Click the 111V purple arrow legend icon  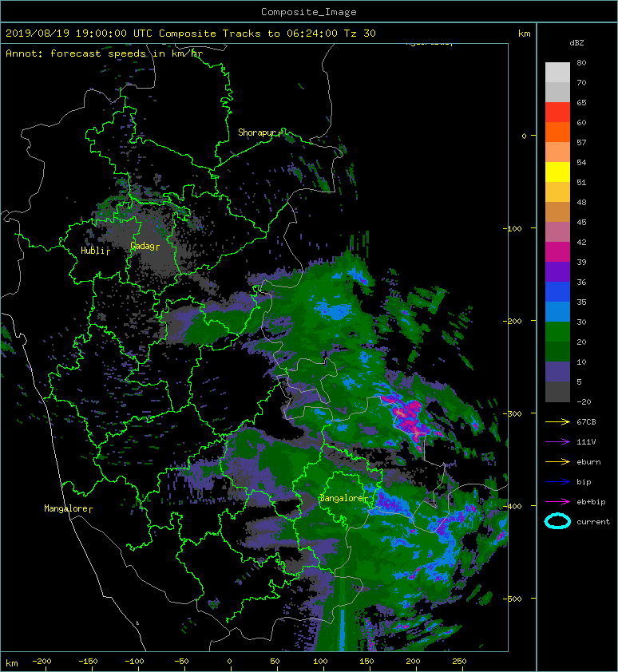tap(557, 441)
